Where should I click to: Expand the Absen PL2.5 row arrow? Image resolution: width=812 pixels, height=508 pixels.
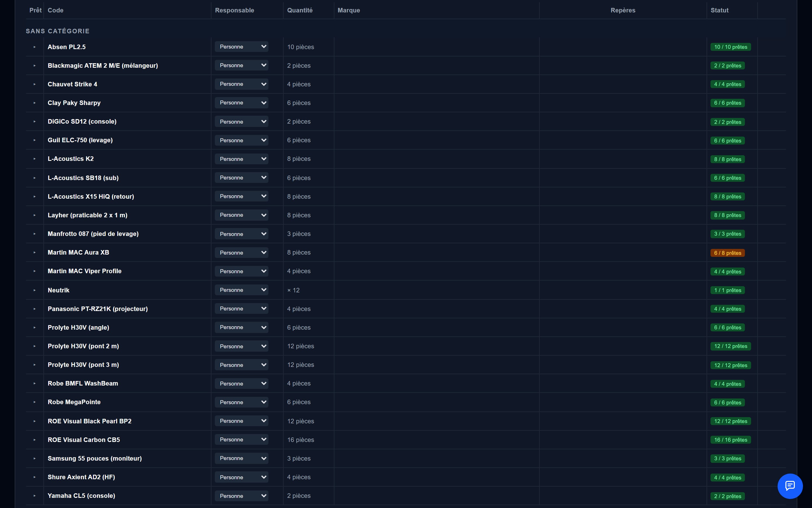[x=35, y=47]
